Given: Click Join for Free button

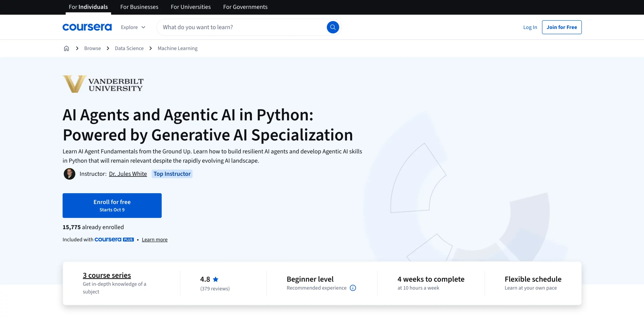Looking at the screenshot, I should pos(561,27).
